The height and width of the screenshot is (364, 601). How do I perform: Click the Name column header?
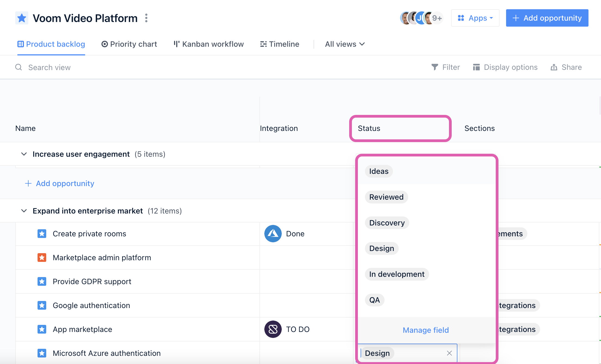[25, 128]
